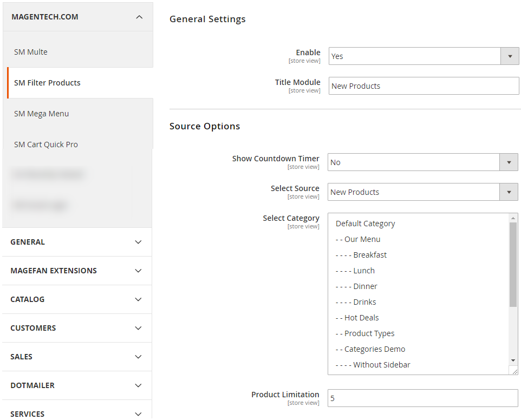The height and width of the screenshot is (420, 521).
Task: Choose Hot Deals category option
Action: tap(361, 318)
